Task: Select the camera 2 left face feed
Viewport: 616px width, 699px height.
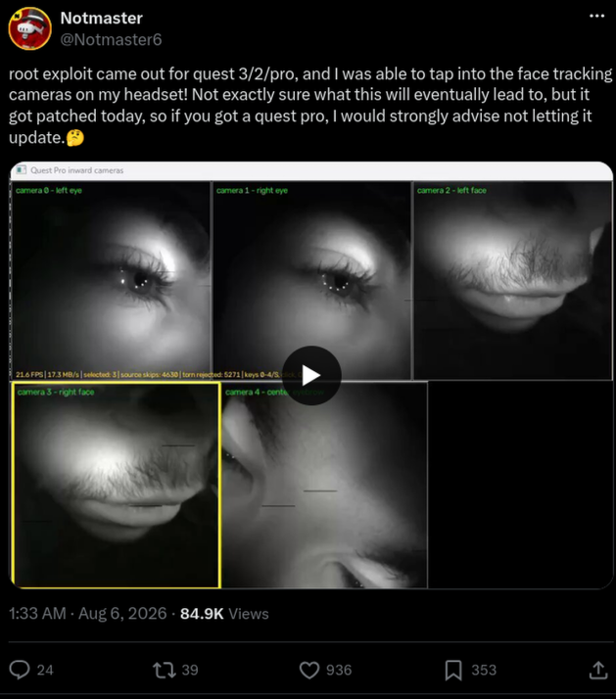Action: pyautogui.click(x=512, y=280)
